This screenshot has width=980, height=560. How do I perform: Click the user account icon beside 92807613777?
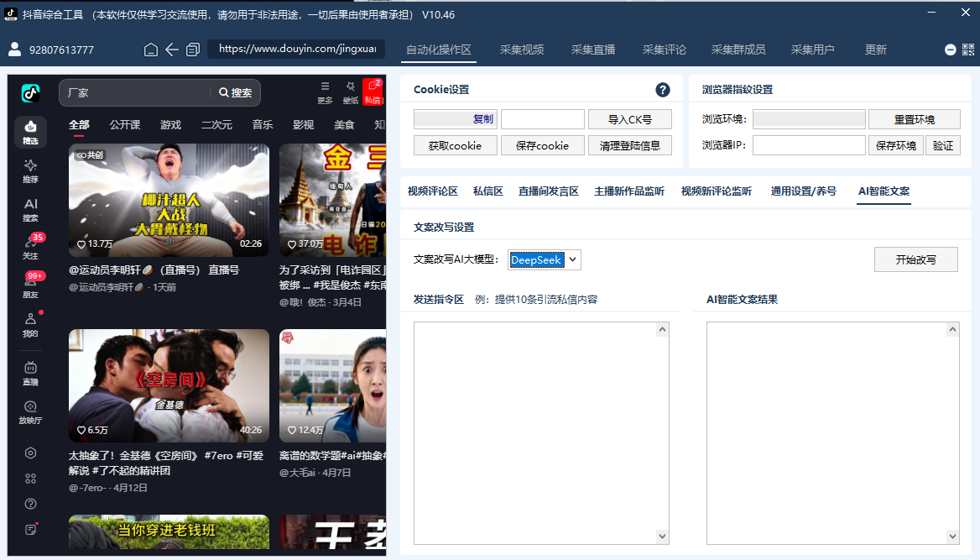point(14,50)
